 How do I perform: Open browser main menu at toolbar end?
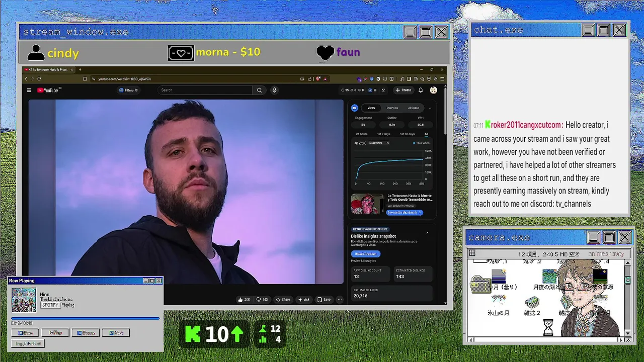click(442, 79)
